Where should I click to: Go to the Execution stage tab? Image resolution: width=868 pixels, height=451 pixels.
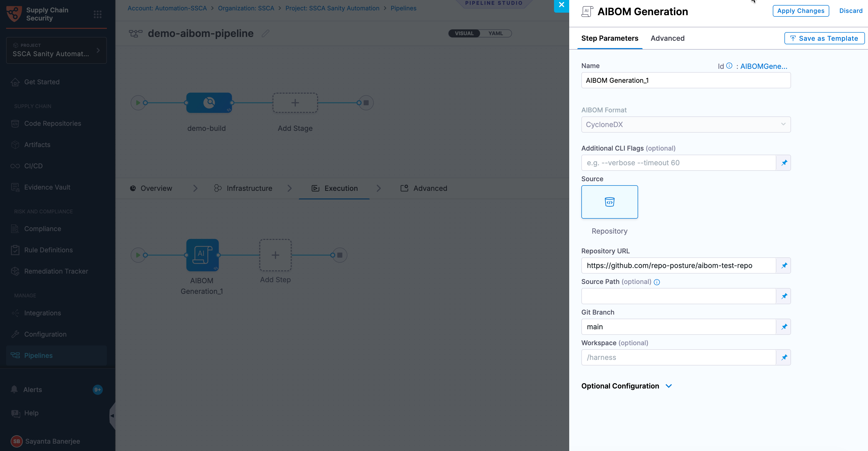(x=334, y=188)
